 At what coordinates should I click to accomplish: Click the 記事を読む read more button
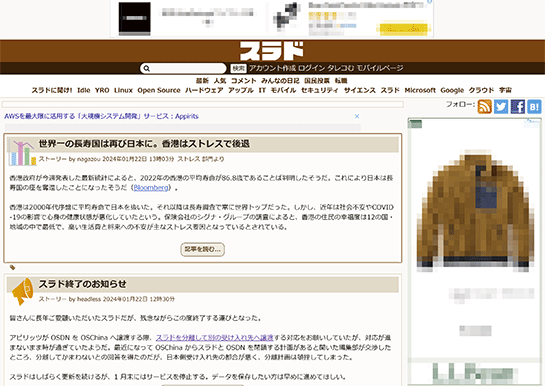pos(203,249)
